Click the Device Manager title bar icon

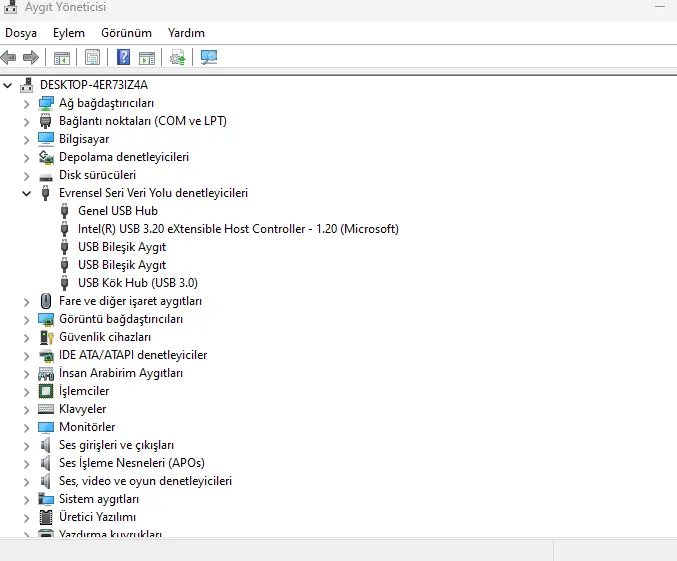[10, 7]
